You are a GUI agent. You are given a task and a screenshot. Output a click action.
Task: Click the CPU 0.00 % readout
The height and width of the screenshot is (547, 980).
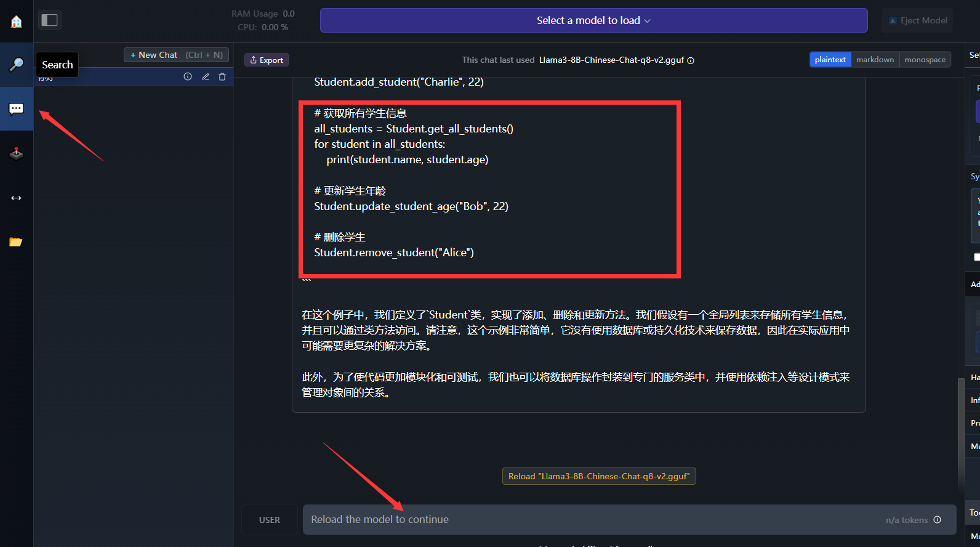coord(263,27)
